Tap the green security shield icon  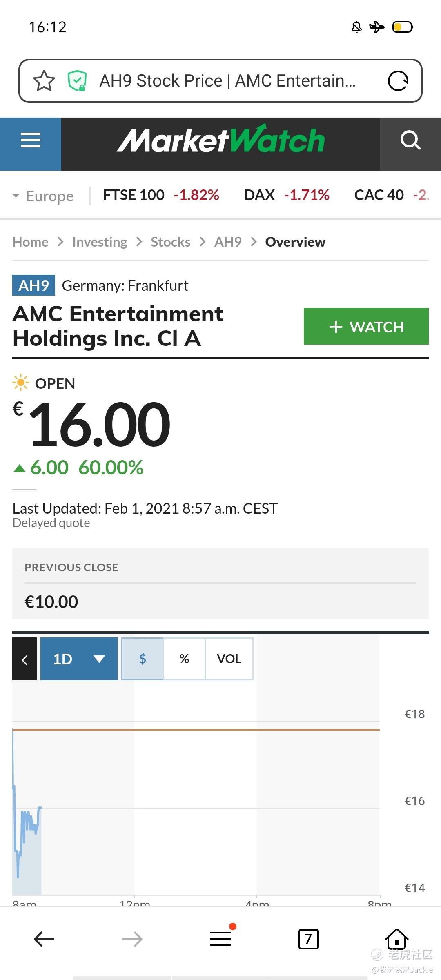tap(77, 81)
